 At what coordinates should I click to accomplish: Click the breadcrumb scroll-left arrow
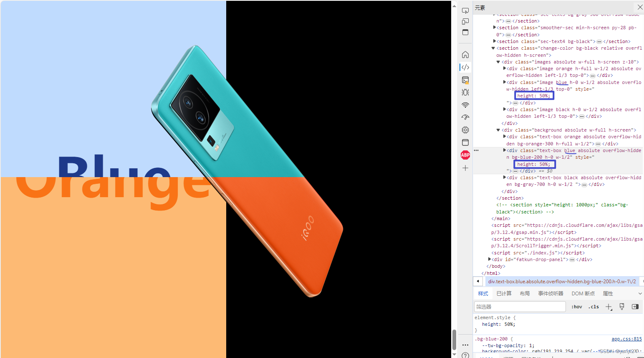(x=478, y=281)
